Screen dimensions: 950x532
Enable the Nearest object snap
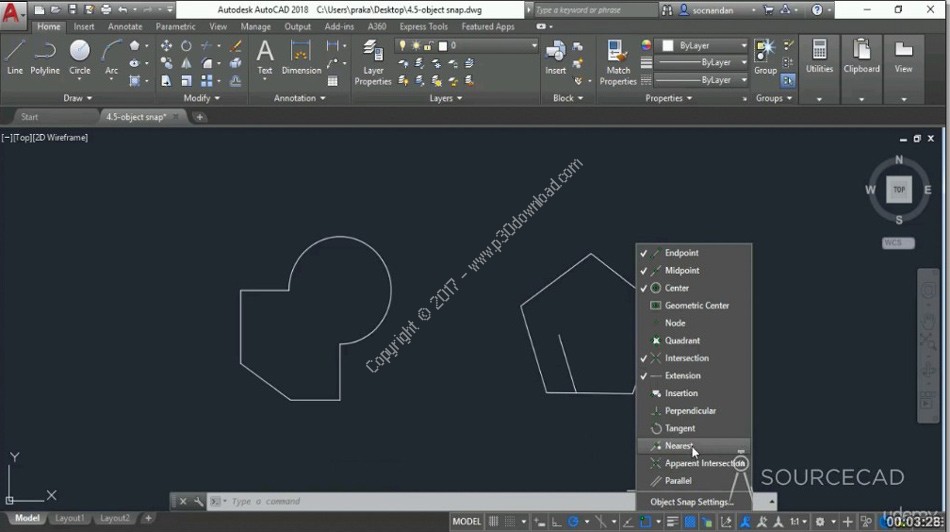point(679,446)
